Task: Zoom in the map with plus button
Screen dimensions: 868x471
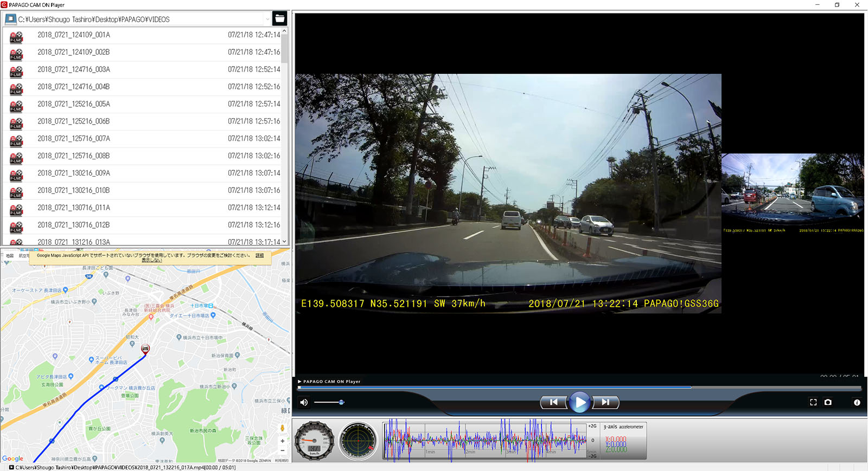Action: [282, 441]
